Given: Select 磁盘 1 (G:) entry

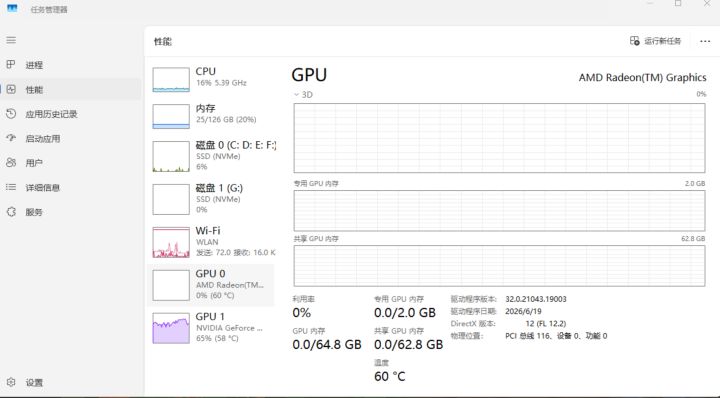Looking at the screenshot, I should [212, 198].
